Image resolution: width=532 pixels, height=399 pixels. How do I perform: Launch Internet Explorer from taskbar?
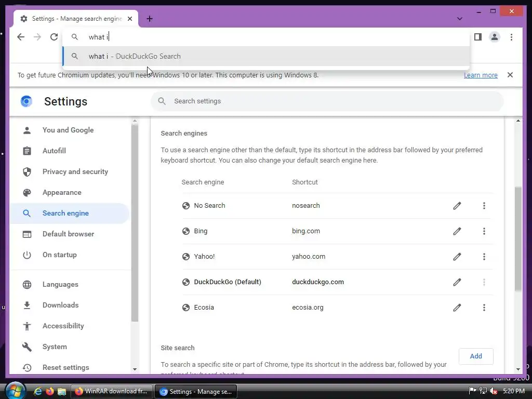37,392
